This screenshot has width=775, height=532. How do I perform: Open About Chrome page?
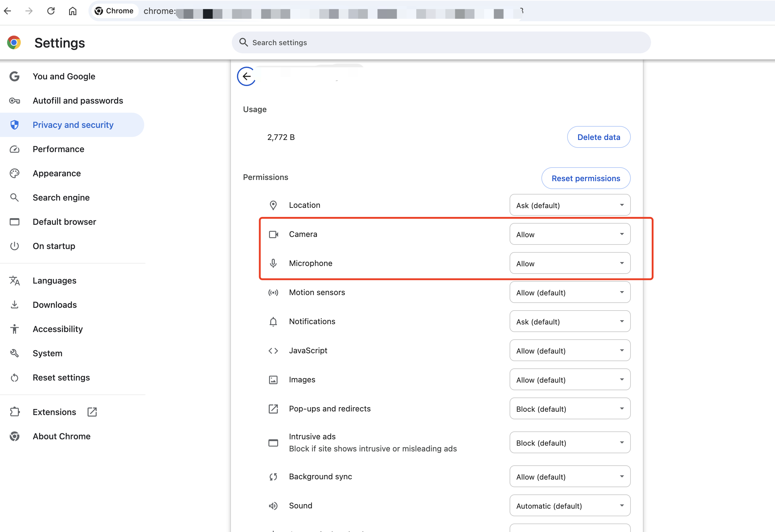pos(62,436)
